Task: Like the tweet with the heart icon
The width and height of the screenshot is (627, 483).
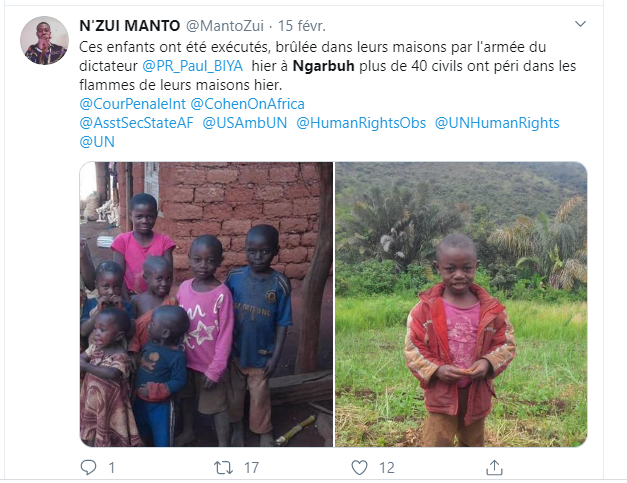Action: tap(359, 467)
